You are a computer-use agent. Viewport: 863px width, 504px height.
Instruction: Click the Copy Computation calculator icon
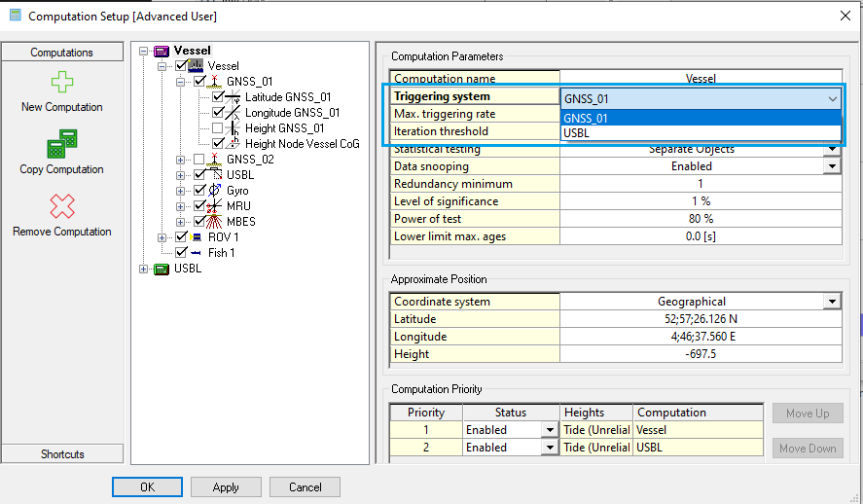coord(60,144)
